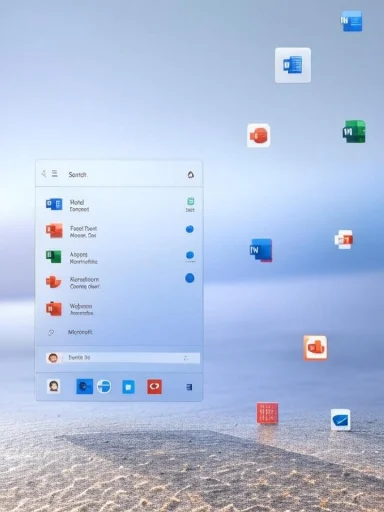Click the avatar at the start of the text bar
The image size is (384, 512).
coord(53,358)
